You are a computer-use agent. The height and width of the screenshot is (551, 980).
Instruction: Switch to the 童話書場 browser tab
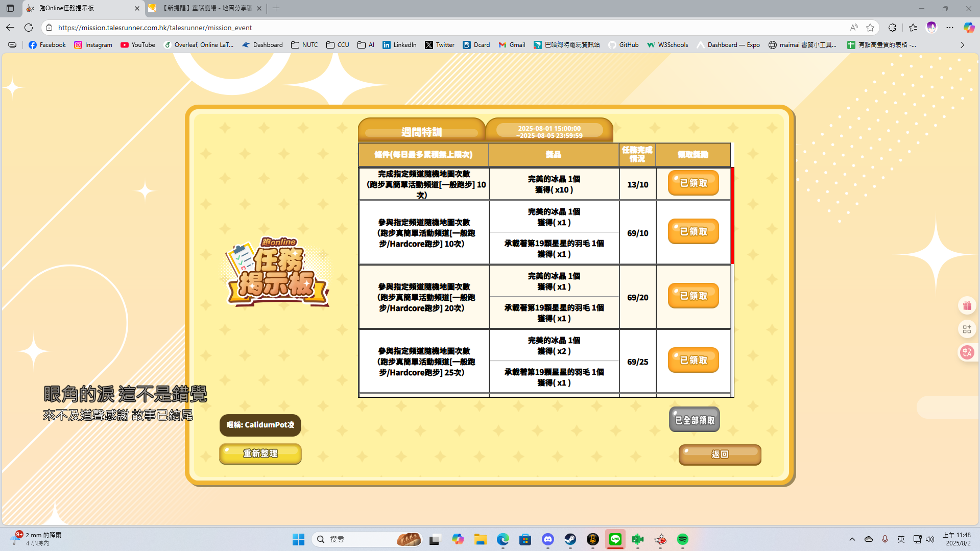205,8
